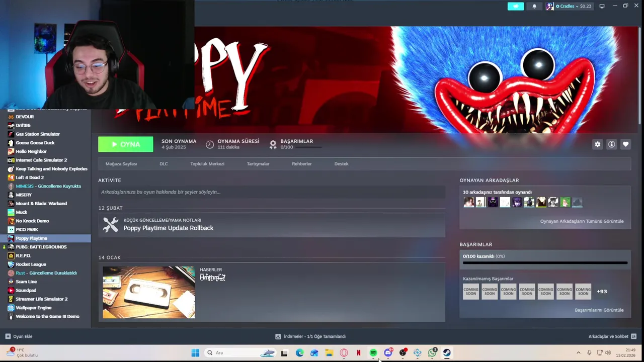
Task: Open the Rehberler tab
Action: [x=302, y=163]
